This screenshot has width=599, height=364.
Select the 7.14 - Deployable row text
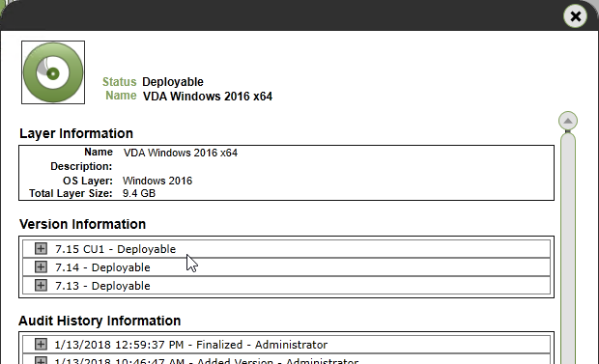pyautogui.click(x=102, y=267)
